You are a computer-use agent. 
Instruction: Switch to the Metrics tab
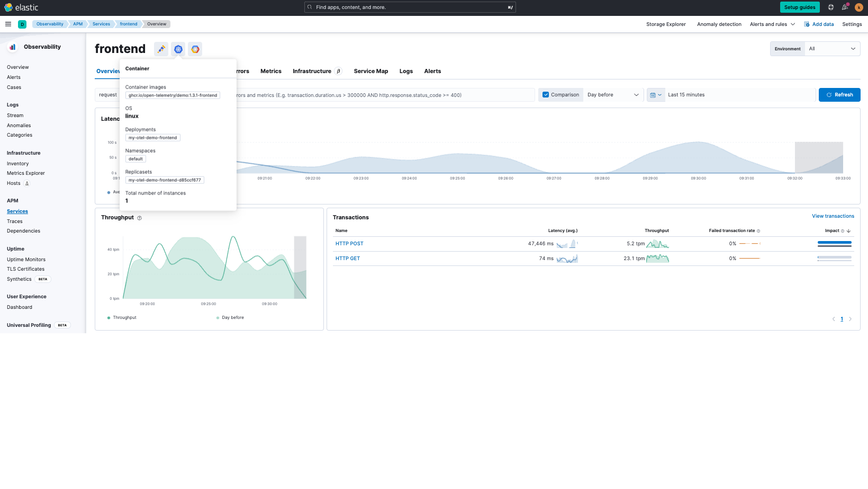271,71
